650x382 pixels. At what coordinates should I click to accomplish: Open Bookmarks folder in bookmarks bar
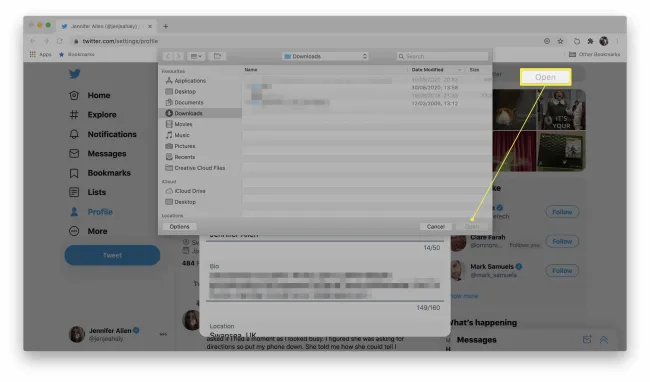tap(77, 54)
